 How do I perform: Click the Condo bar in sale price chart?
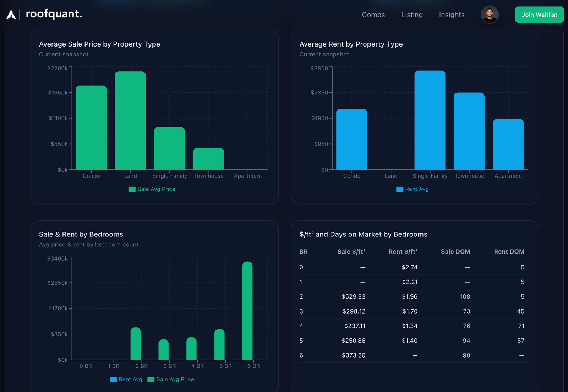point(91,128)
